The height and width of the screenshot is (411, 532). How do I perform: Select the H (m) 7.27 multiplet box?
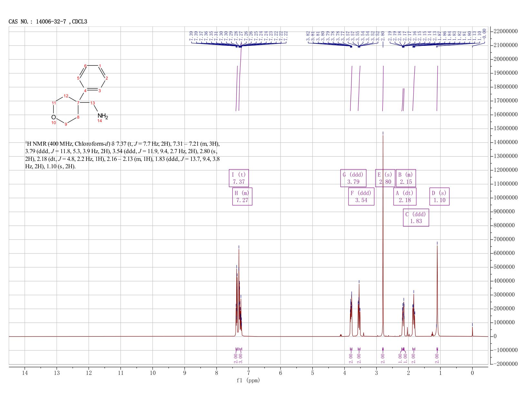click(242, 196)
